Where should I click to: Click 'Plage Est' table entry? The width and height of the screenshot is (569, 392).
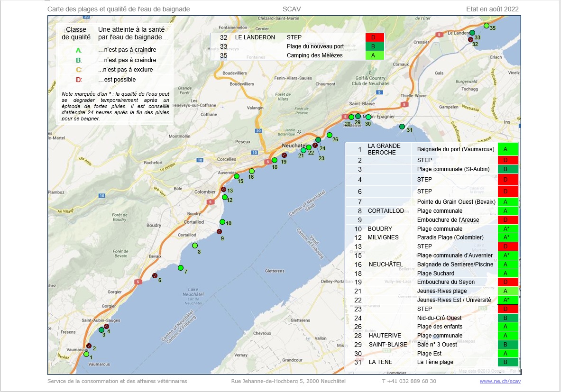[x=430, y=354]
